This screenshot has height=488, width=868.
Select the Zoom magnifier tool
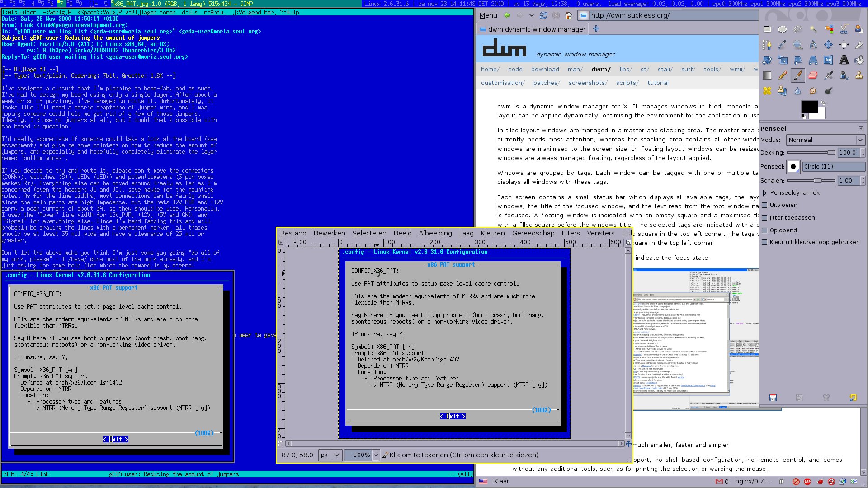point(798,45)
